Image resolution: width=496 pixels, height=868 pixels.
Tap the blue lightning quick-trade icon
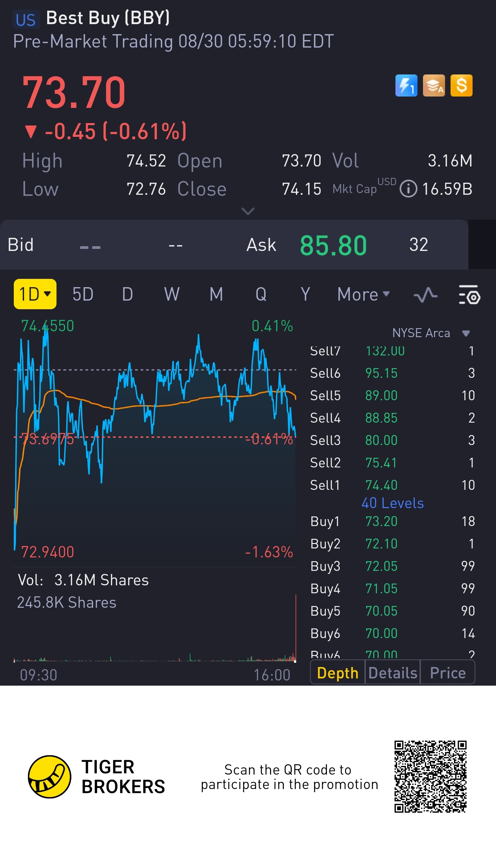(x=406, y=85)
